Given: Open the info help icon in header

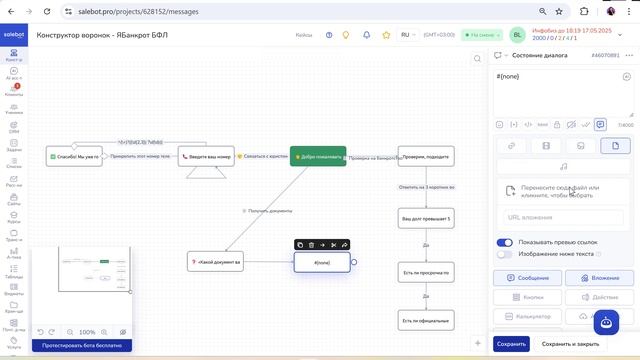Looking at the screenshot, I should 329,35.
